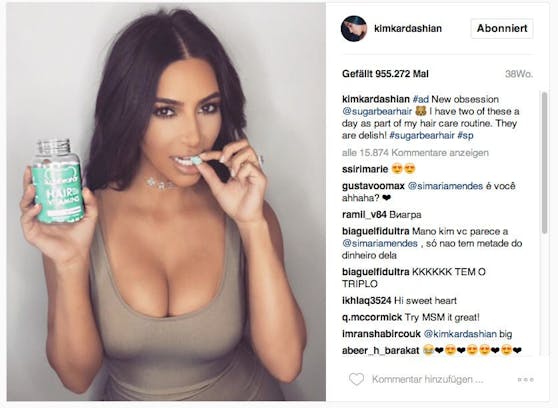
Task: Toggle the Abonniert follow button
Action: click(x=502, y=28)
